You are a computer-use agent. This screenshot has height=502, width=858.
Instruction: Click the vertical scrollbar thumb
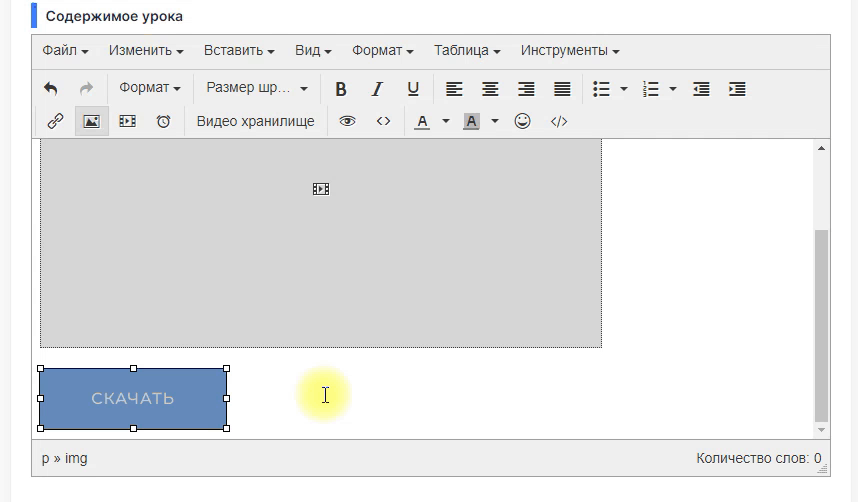coord(821,326)
